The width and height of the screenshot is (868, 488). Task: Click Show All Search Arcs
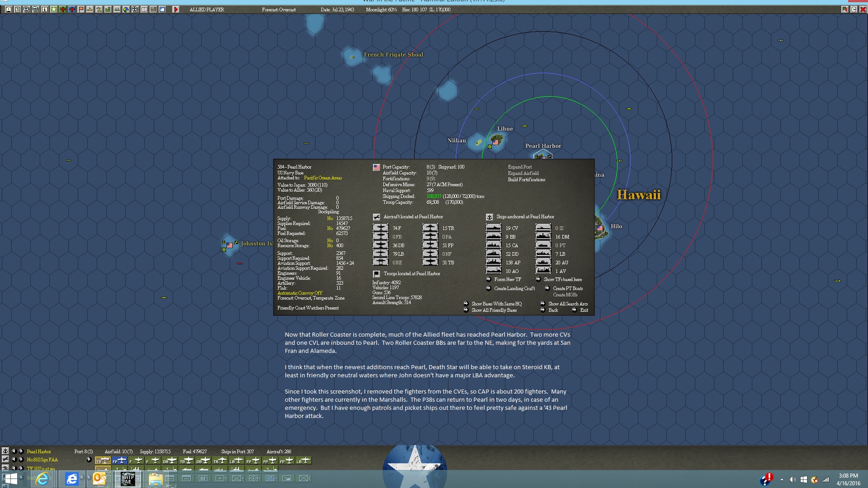click(568, 304)
